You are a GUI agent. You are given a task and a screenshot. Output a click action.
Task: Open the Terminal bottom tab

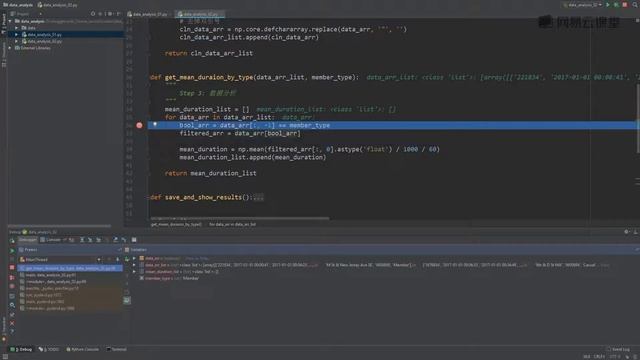click(x=117, y=349)
